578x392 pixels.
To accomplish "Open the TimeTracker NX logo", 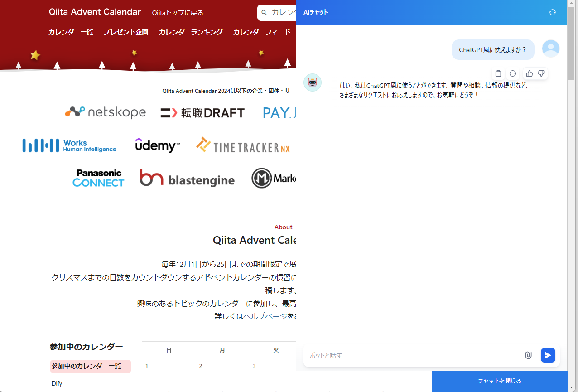I will coord(243,145).
